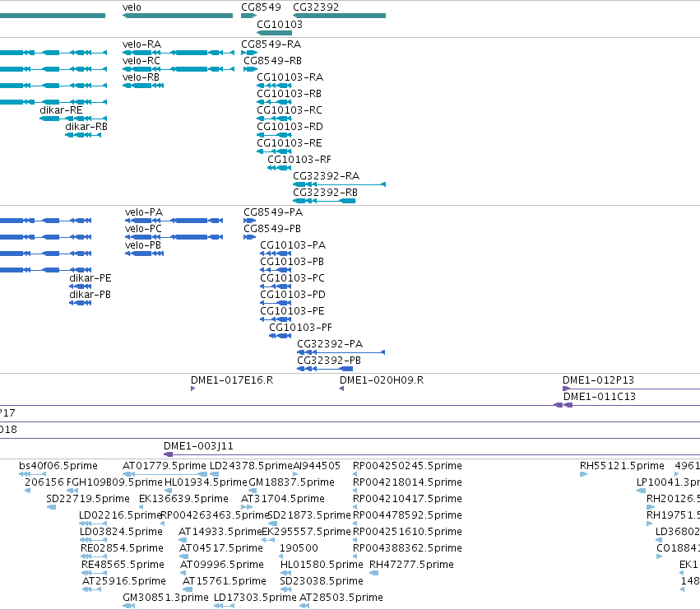Click the velo-PC protein feature
Screen dimensions: 700x610
174,237
